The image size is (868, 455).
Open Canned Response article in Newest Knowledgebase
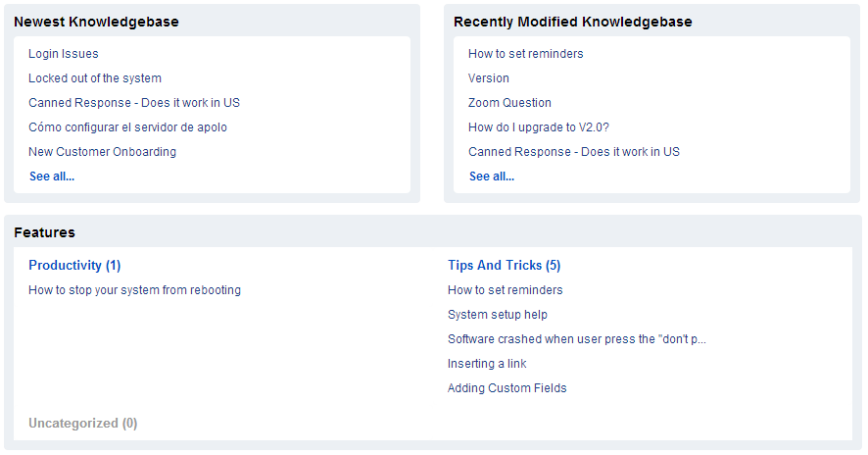pos(134,103)
